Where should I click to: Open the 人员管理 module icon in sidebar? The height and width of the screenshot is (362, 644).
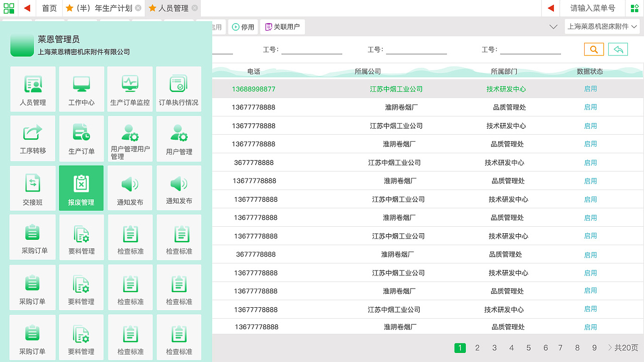(32, 88)
